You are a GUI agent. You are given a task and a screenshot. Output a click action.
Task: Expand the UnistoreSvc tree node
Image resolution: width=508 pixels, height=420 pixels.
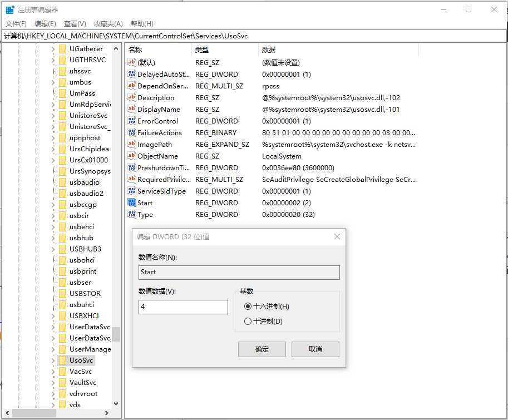(x=53, y=116)
